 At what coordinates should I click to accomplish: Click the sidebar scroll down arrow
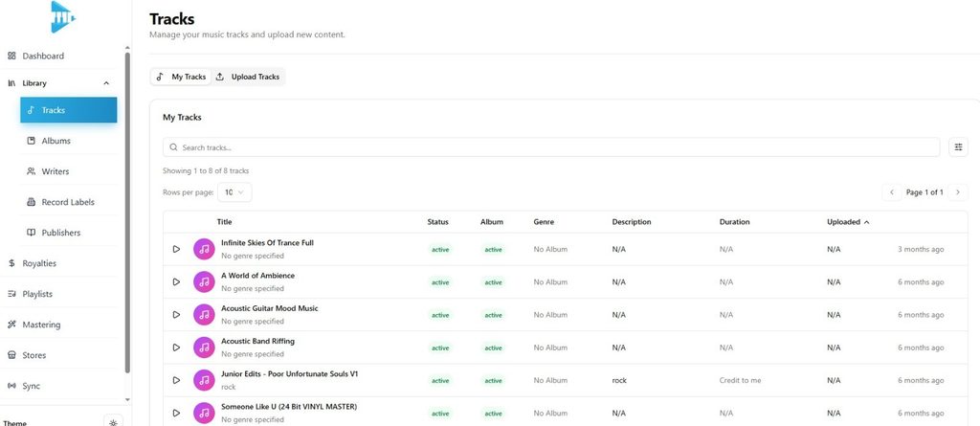click(127, 400)
